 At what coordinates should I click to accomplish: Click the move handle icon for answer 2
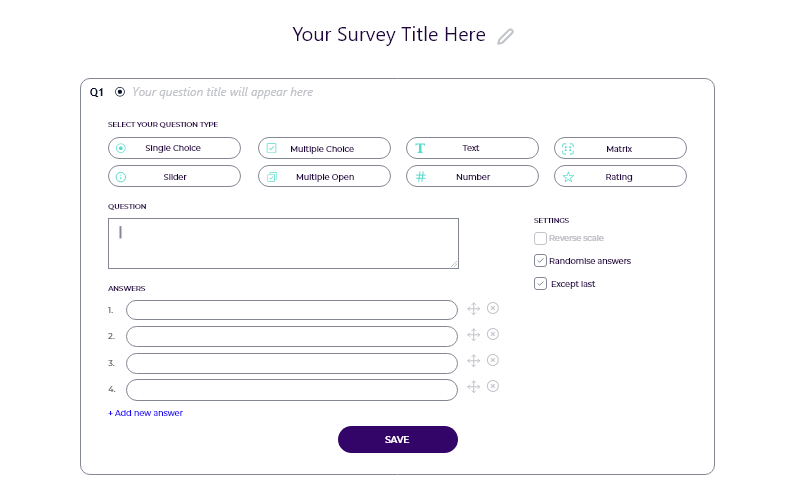473,335
